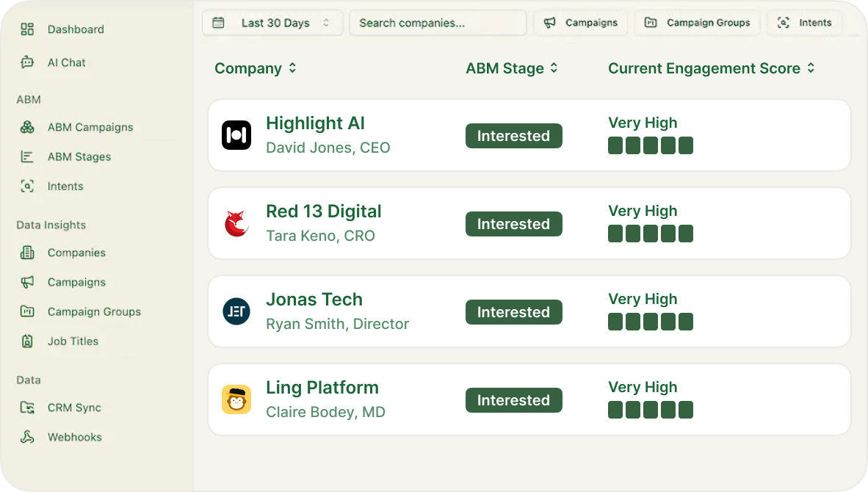Open AI Chat via its robot icon

click(27, 62)
